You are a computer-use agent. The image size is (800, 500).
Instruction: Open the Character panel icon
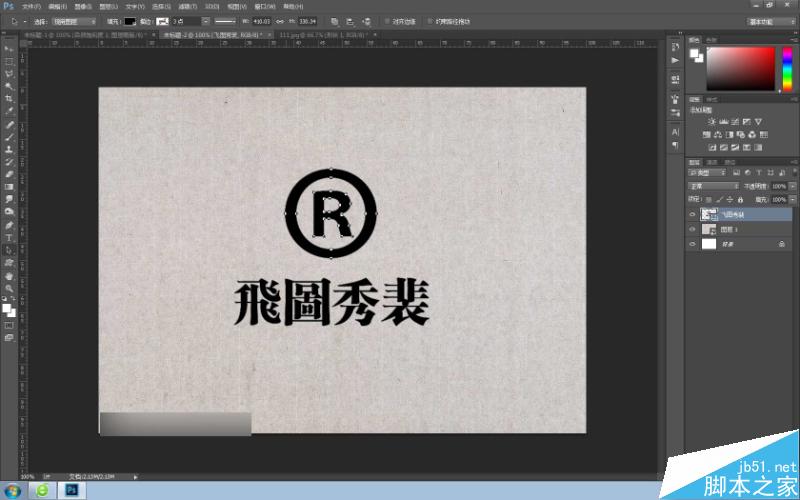coord(676,132)
